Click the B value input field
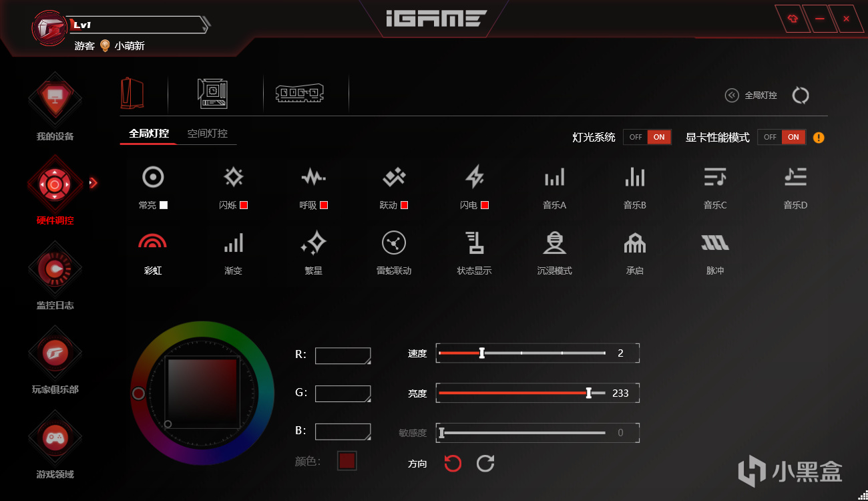The image size is (868, 501). point(343,432)
